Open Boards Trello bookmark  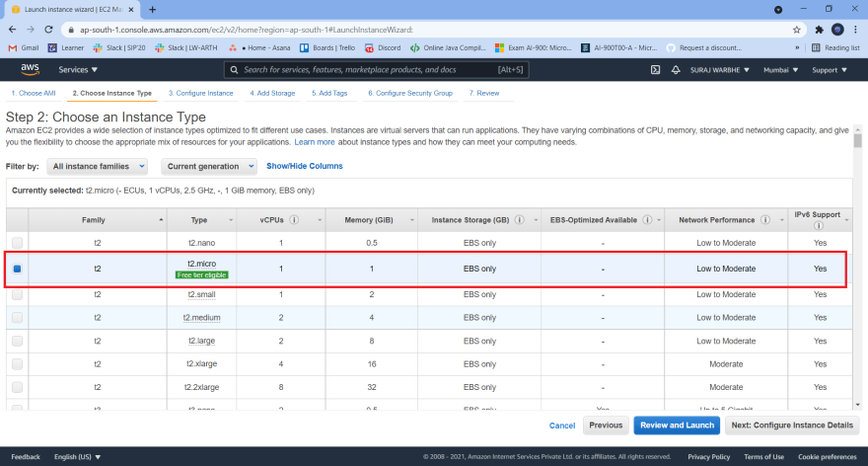pos(327,48)
